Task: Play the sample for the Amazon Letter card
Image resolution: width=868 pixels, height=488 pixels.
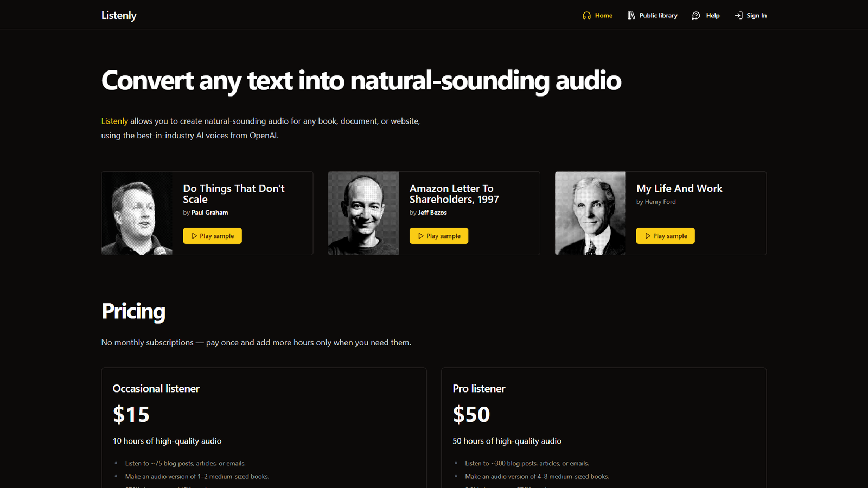Action: point(439,236)
